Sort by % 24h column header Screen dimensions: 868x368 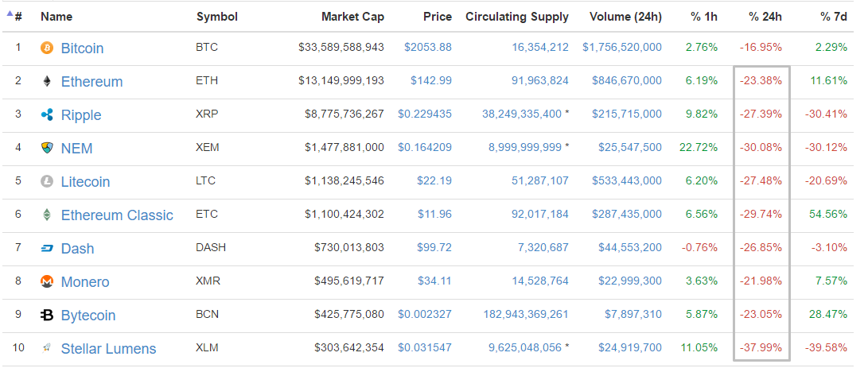(765, 16)
